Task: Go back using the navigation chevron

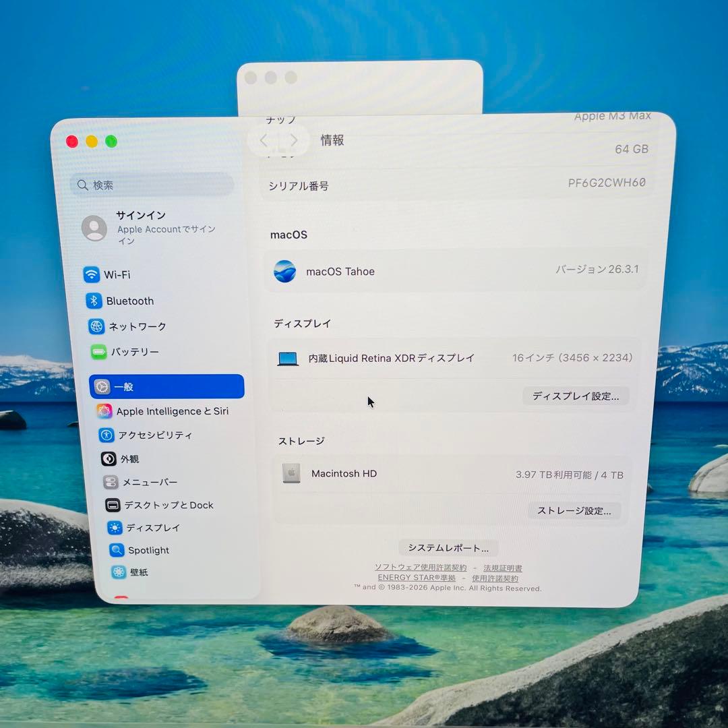Action: 264,140
